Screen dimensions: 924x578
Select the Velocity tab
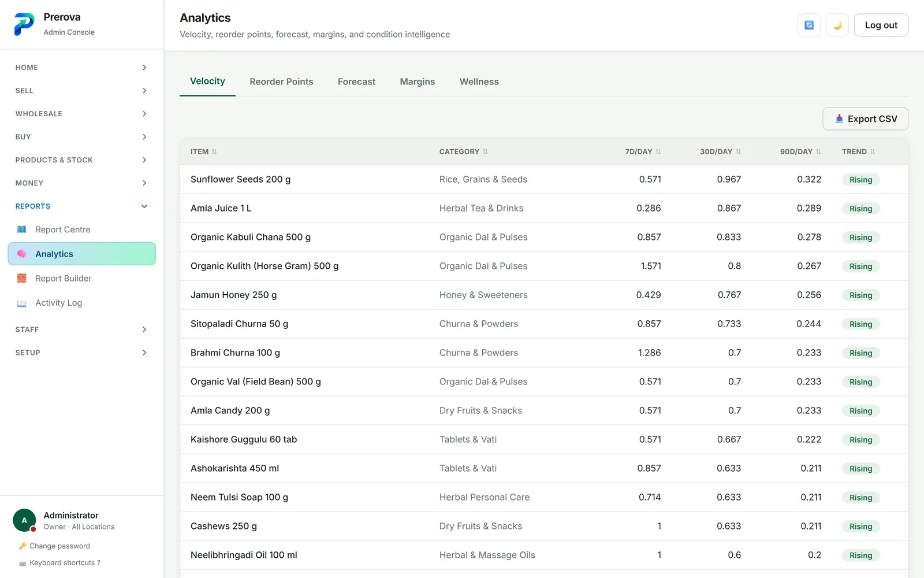pos(207,81)
